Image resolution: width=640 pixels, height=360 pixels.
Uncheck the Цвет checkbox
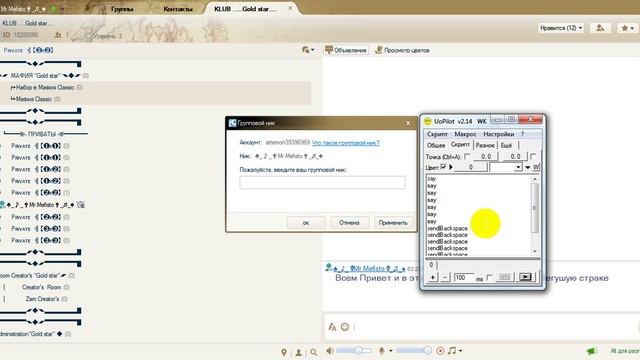[x=443, y=167]
